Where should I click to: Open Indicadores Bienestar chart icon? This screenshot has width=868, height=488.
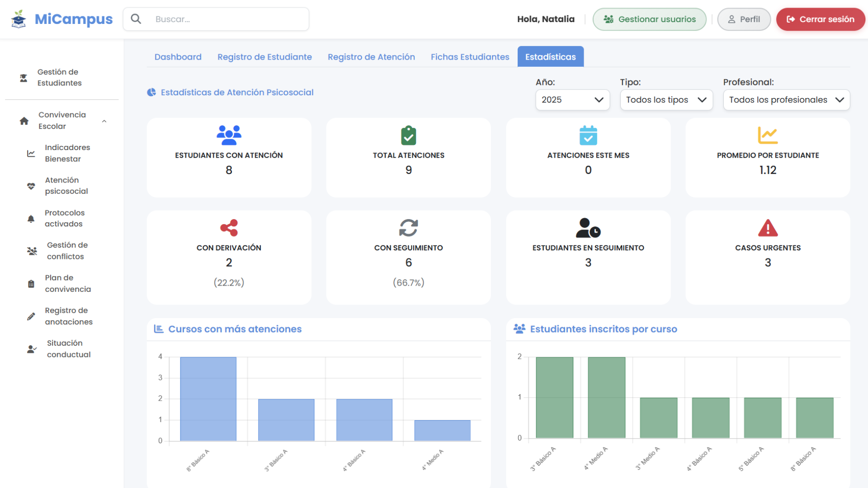31,154
